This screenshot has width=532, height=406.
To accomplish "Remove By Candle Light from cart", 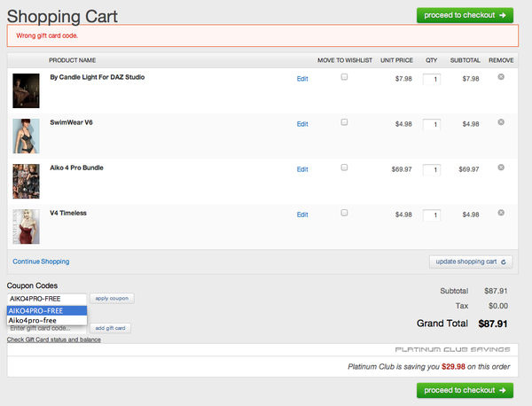I will pyautogui.click(x=501, y=77).
